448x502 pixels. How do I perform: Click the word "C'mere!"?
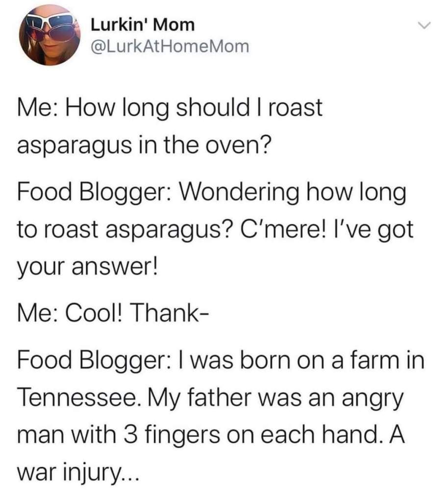pyautogui.click(x=278, y=229)
